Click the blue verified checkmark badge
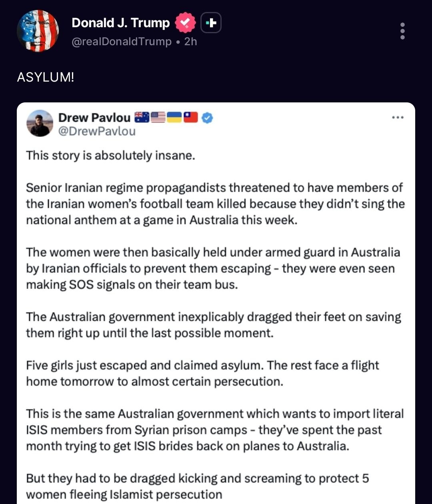This screenshot has width=432, height=504. 207,118
